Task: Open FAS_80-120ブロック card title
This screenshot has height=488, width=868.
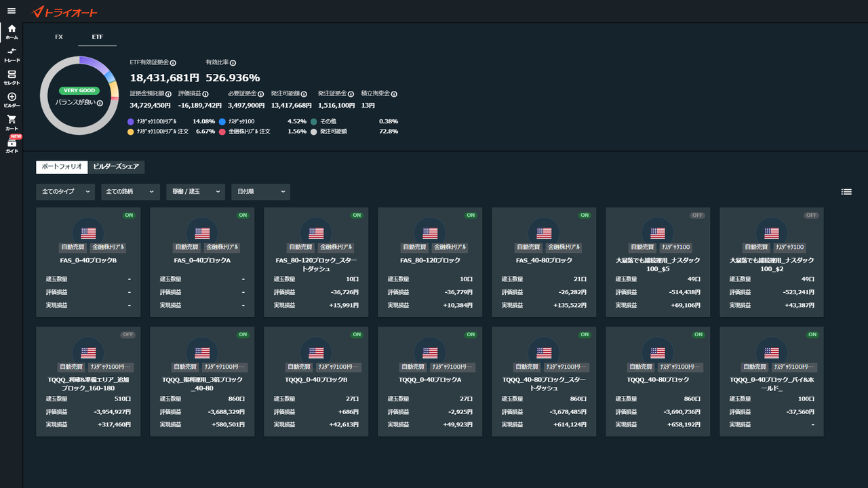Action: coord(430,260)
